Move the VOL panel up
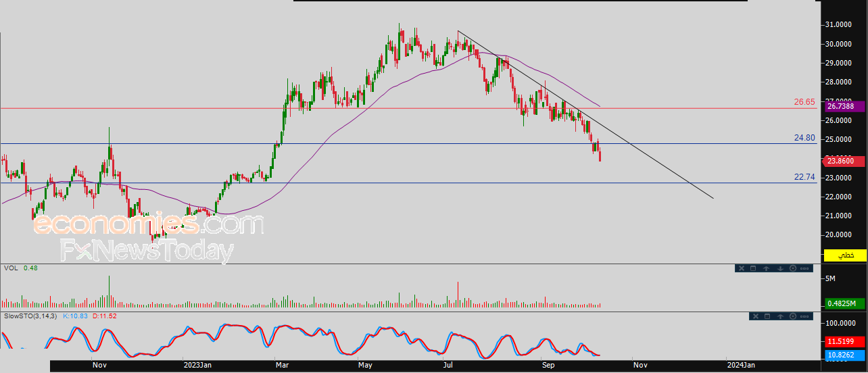Viewport: 868px width, 373px height. point(767,268)
